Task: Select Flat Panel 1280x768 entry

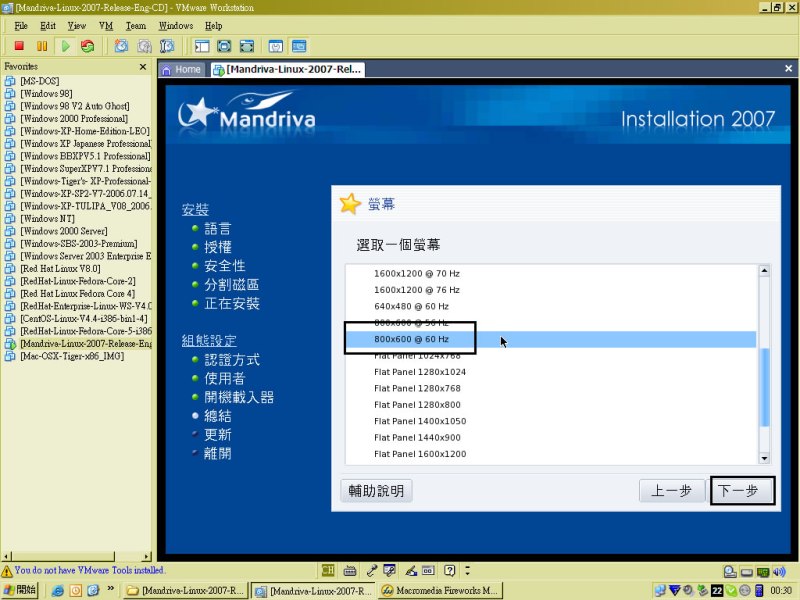Action: pos(551,388)
